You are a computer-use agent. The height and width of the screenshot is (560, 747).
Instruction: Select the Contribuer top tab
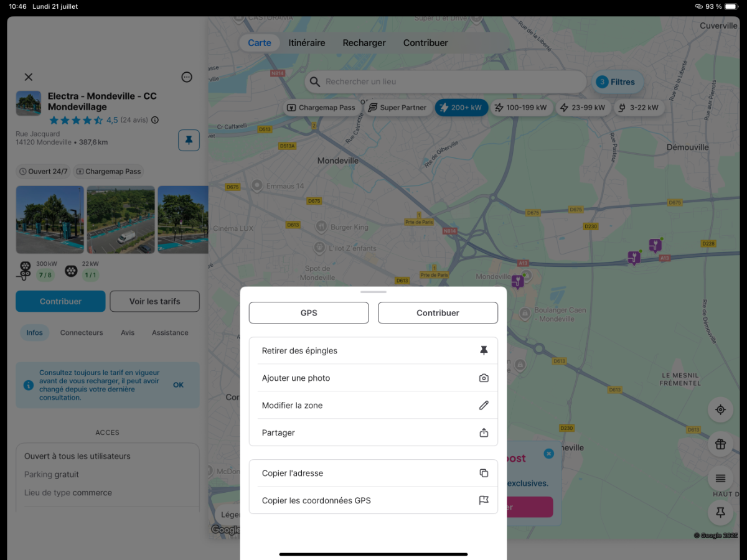(x=426, y=43)
